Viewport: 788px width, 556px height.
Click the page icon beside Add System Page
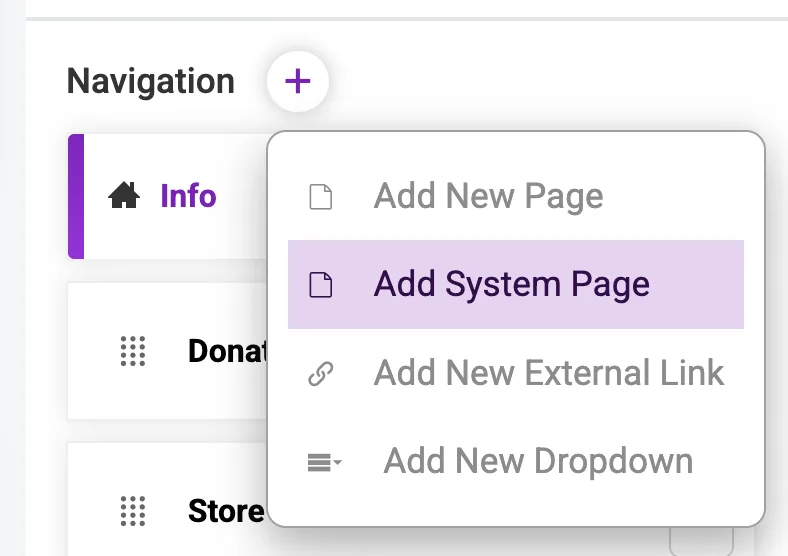(x=320, y=285)
